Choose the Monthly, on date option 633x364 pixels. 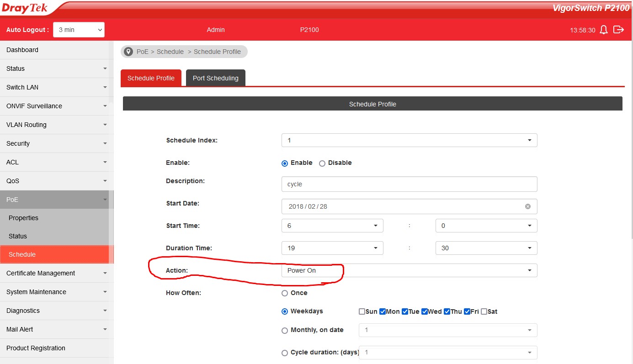pyautogui.click(x=285, y=330)
